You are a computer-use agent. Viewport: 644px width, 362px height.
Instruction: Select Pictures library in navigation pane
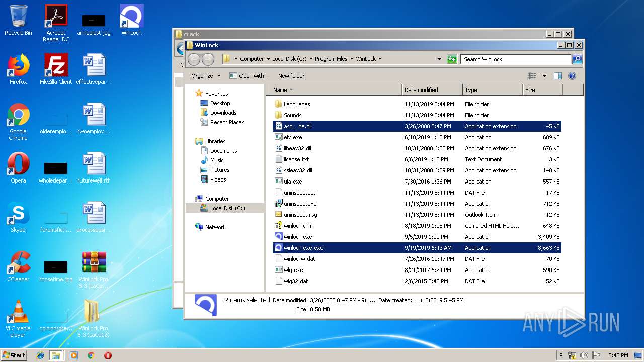tap(220, 170)
